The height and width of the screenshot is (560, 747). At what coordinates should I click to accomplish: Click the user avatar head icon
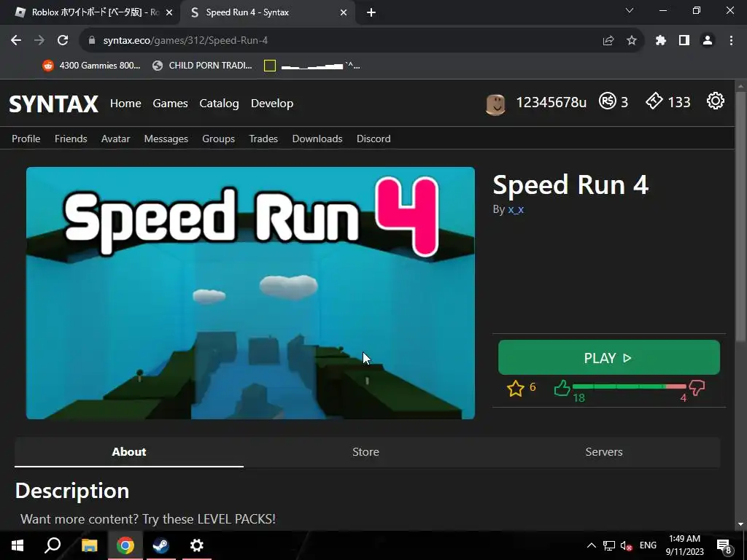(x=495, y=104)
